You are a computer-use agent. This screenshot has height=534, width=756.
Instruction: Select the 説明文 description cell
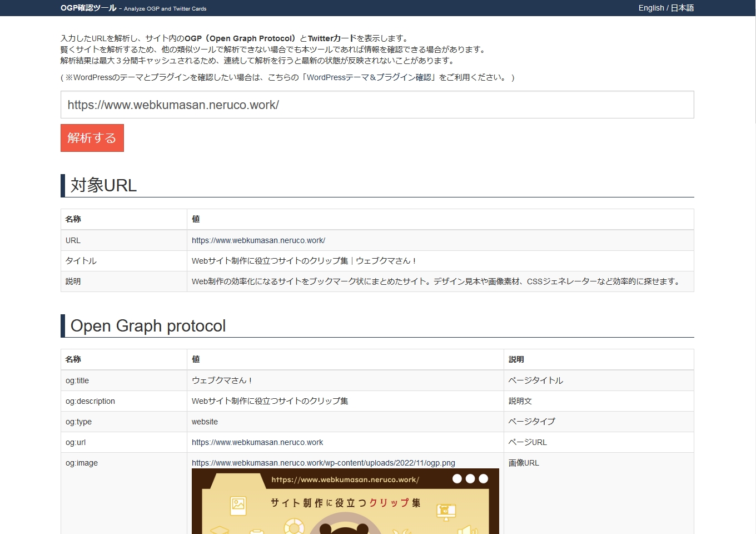(x=520, y=401)
